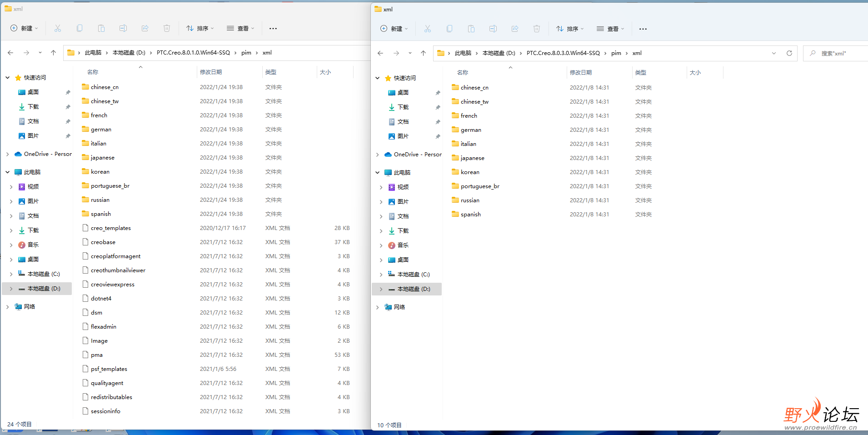This screenshot has width=868, height=435.
Task: Open 排序 sort menu in right window
Action: click(x=570, y=29)
